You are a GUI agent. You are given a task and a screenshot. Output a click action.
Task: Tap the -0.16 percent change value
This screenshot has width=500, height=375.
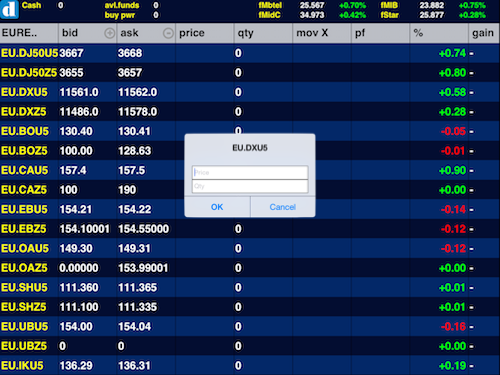(x=453, y=326)
